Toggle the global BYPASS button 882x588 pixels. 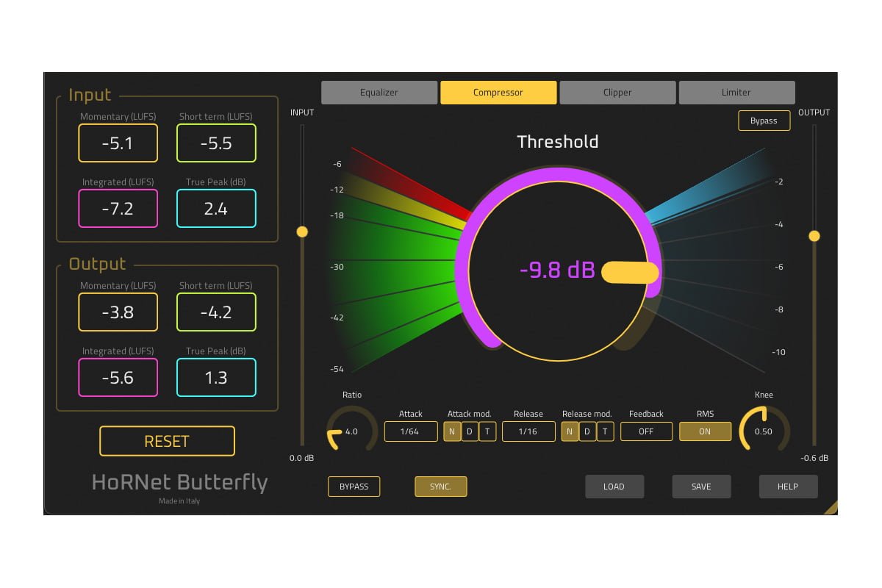pos(354,487)
